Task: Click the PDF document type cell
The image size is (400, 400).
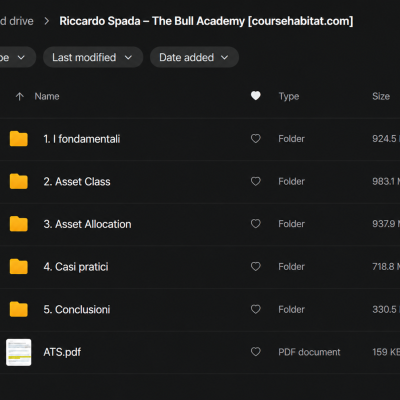Action: [309, 352]
